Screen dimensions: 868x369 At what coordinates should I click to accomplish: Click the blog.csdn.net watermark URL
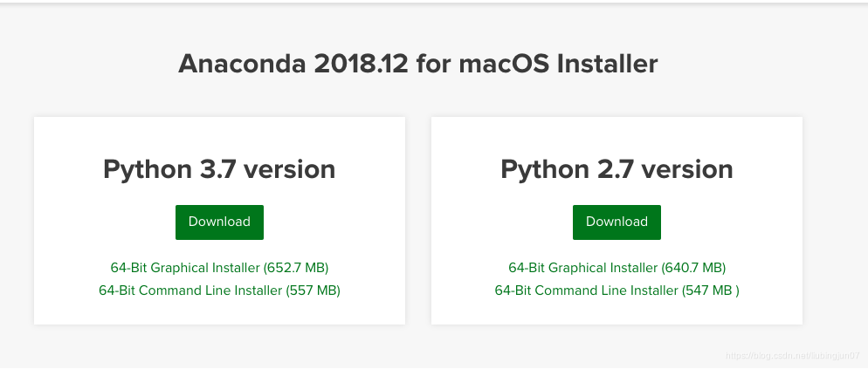click(x=795, y=357)
